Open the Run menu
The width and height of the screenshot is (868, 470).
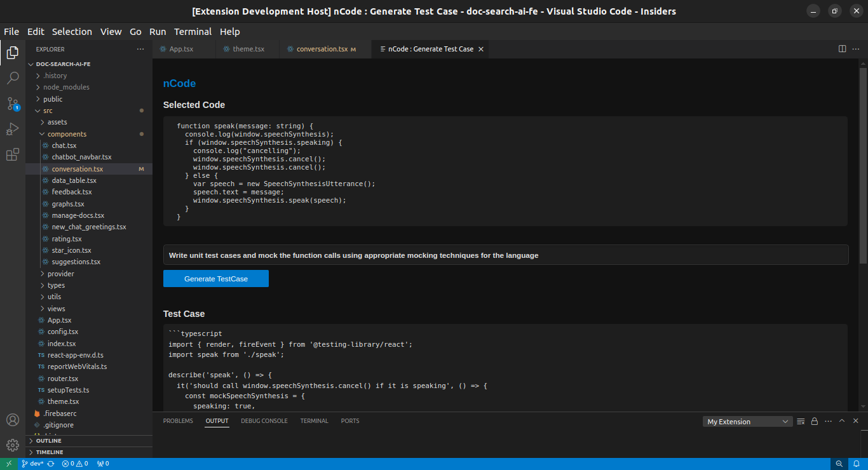coord(158,32)
